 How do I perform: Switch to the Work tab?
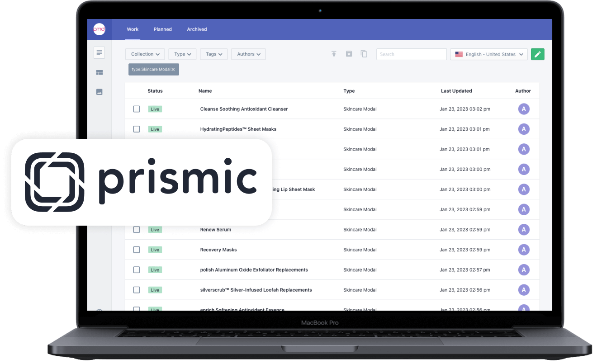[133, 29]
